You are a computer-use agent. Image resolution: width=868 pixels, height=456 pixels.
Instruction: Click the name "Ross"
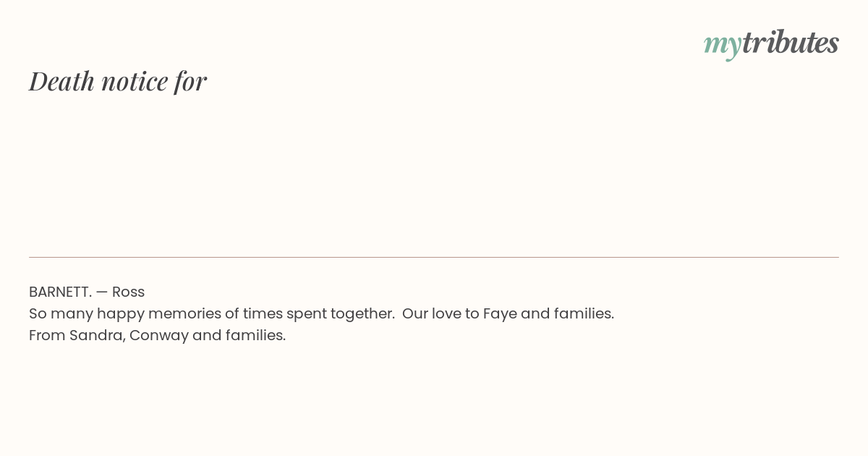[128, 292]
